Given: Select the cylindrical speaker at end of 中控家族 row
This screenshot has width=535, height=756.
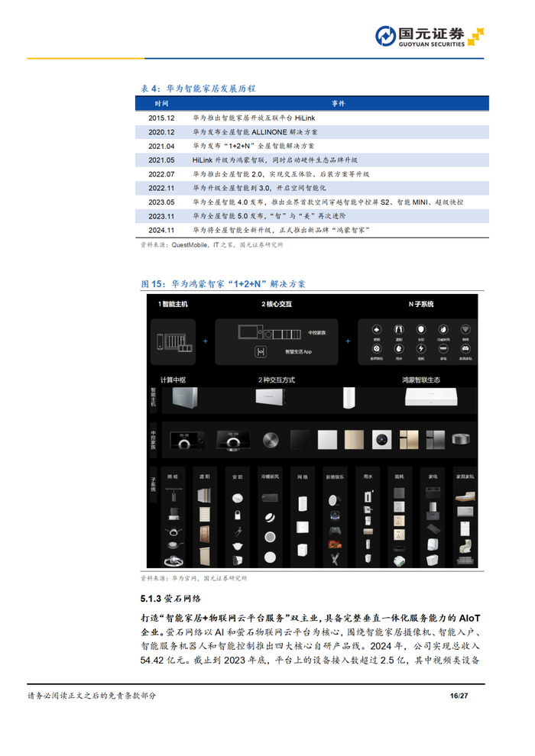Looking at the screenshot, I should click(461, 439).
